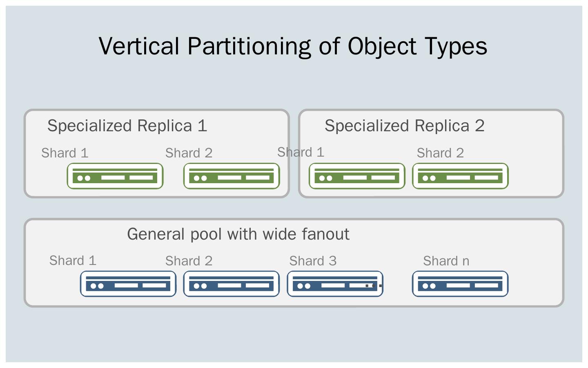588x368 pixels.
Task: Click the 'Shard 1' label in Specialized Replica 1
Action: coord(65,153)
